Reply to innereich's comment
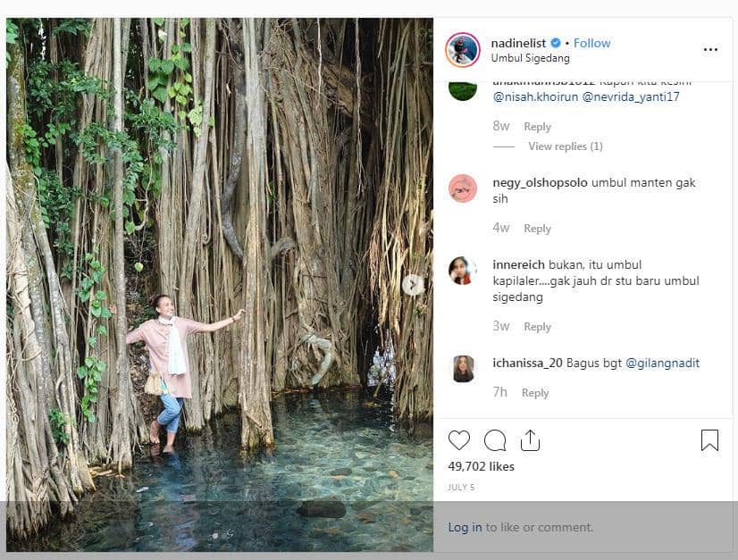Image resolution: width=738 pixels, height=560 pixels. pyautogui.click(x=537, y=327)
